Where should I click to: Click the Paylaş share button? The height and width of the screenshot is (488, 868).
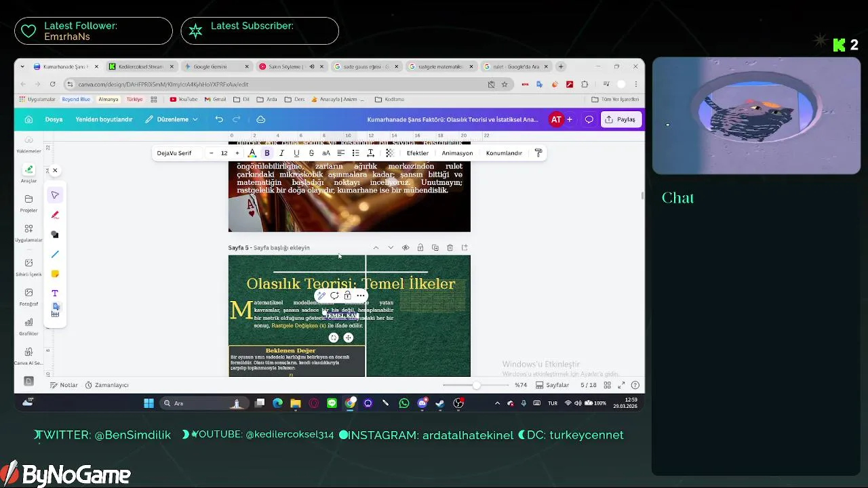coord(620,119)
